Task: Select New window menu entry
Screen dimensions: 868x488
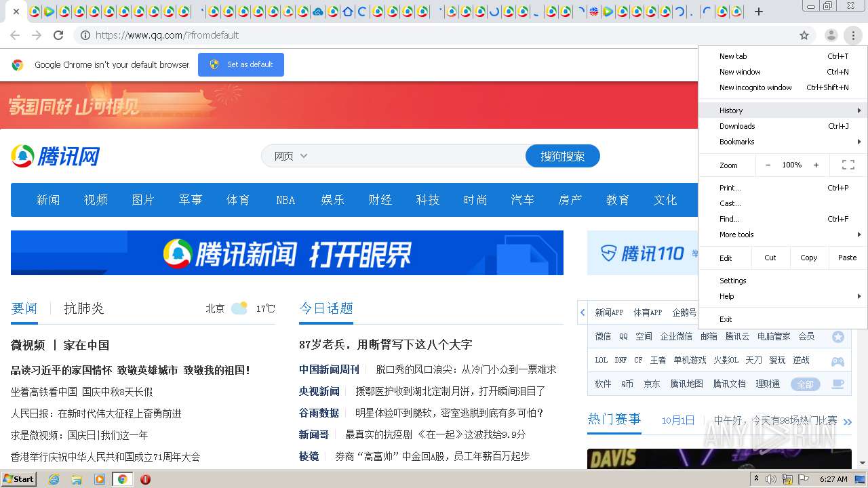Action: tap(783, 72)
